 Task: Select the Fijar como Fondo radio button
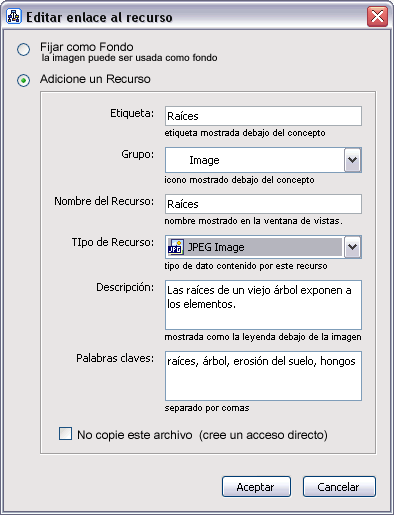[x=23, y=49]
